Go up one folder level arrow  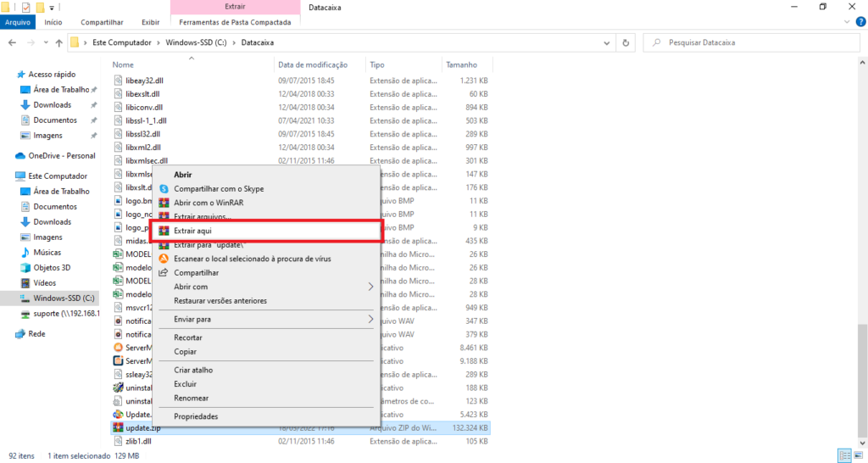coord(59,42)
